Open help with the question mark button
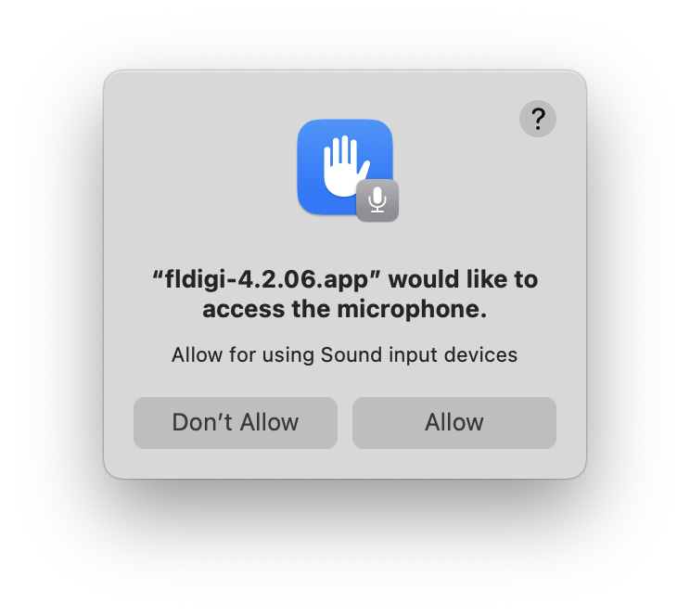Viewport: 690px width, 616px height. coord(538,119)
